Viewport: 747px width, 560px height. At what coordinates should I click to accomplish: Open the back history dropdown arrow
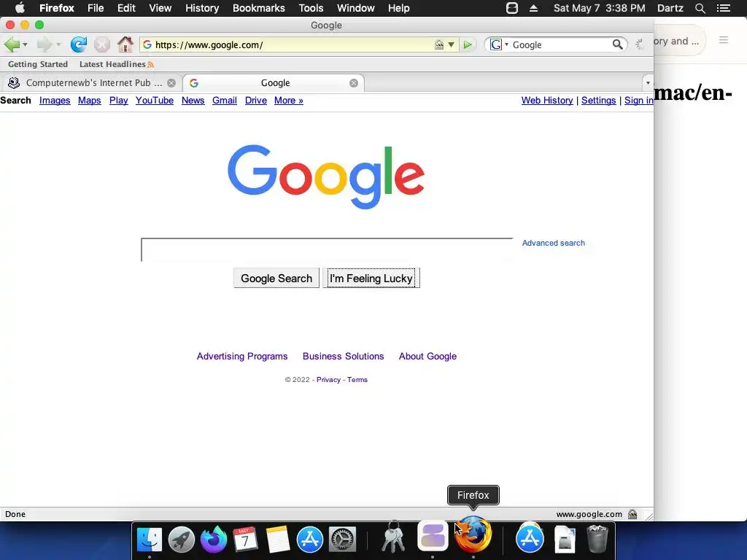point(26,44)
